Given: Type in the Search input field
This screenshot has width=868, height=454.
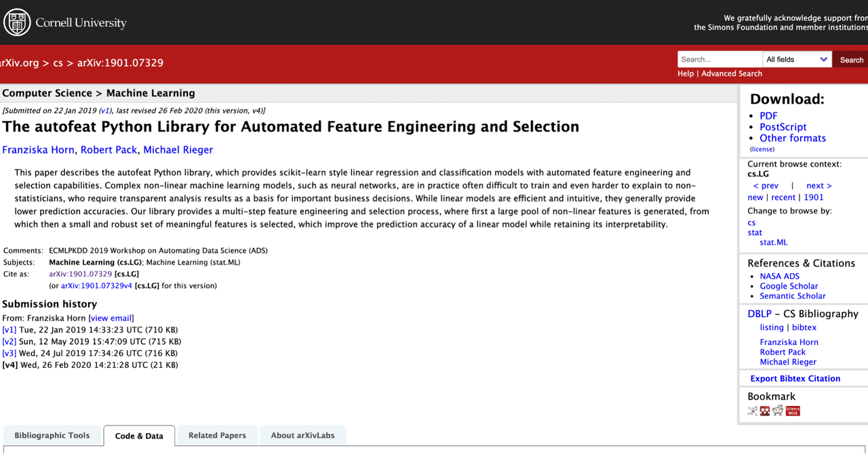Looking at the screenshot, I should (719, 60).
